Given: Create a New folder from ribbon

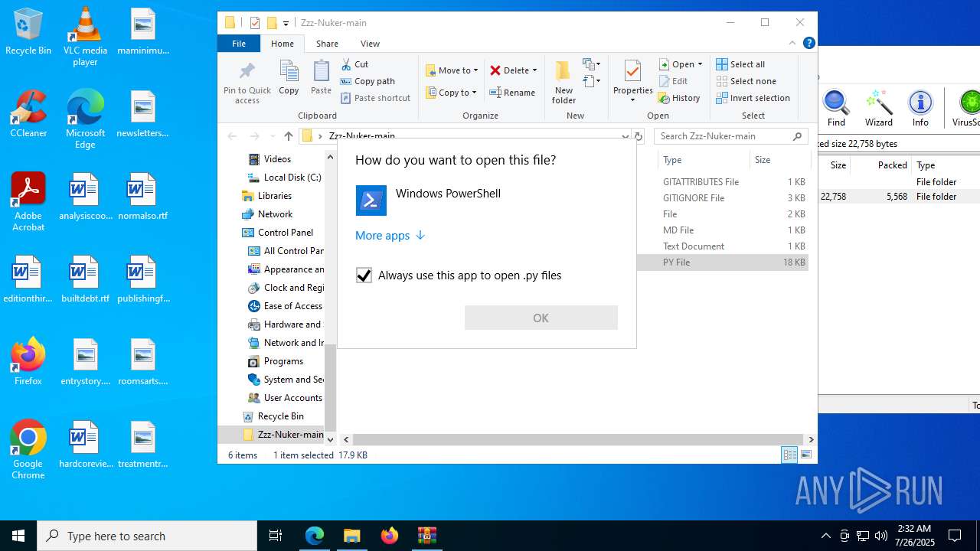Looking at the screenshot, I should click(563, 83).
